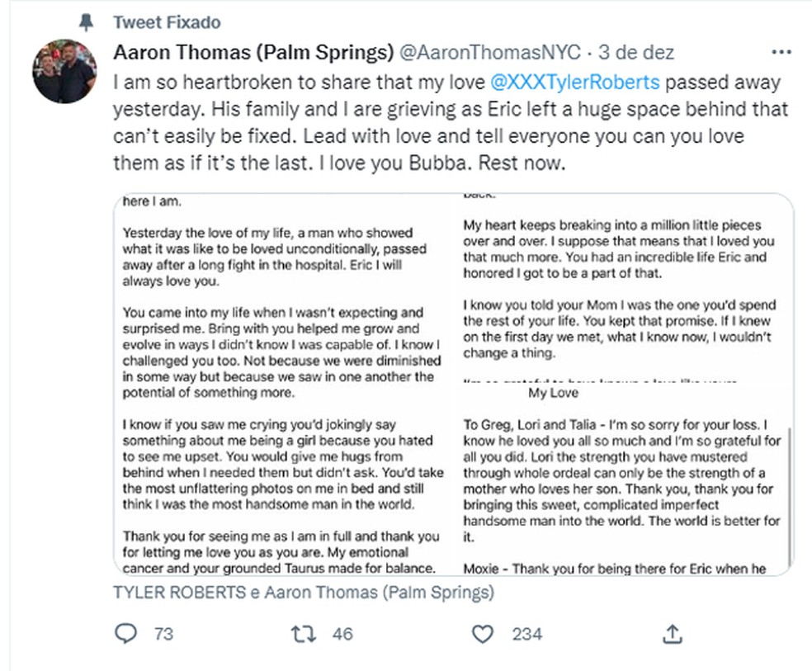Open the @AaronThomasNYC handle link
The width and height of the screenshot is (812, 671).
(x=492, y=53)
